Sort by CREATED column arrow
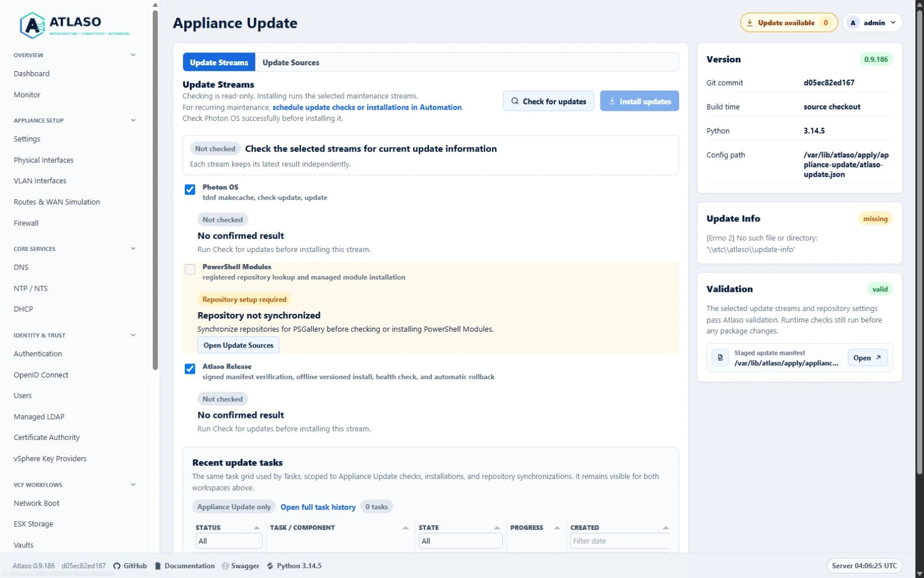This screenshot has height=578, width=924. click(x=666, y=528)
